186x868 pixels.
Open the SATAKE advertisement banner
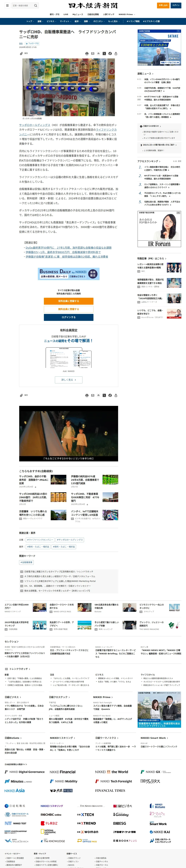(x=159, y=47)
